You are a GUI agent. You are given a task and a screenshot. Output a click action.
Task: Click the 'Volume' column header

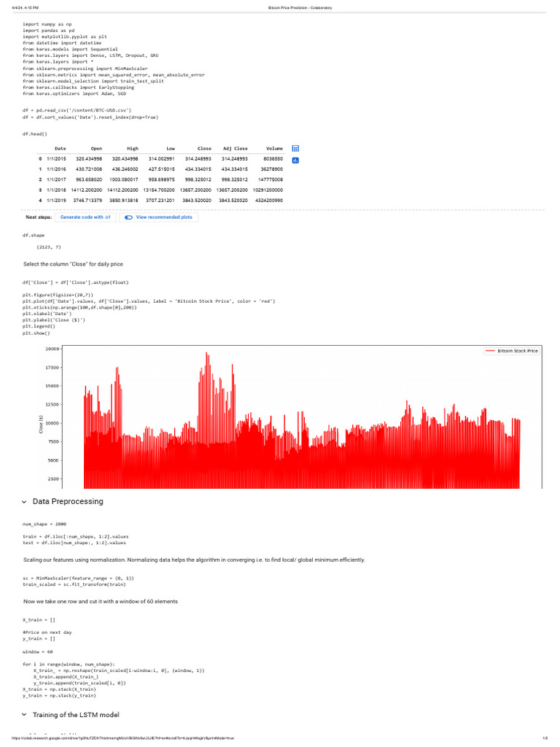tap(274, 149)
